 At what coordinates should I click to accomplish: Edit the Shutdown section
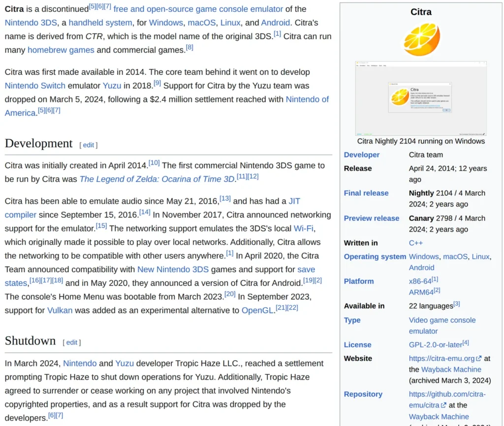pos(72,342)
